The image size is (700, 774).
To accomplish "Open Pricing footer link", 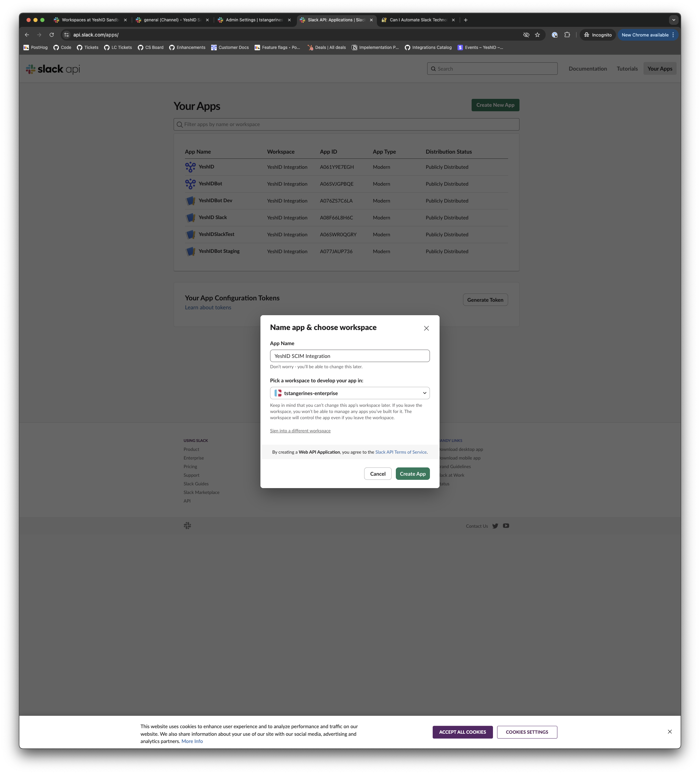I will (190, 467).
